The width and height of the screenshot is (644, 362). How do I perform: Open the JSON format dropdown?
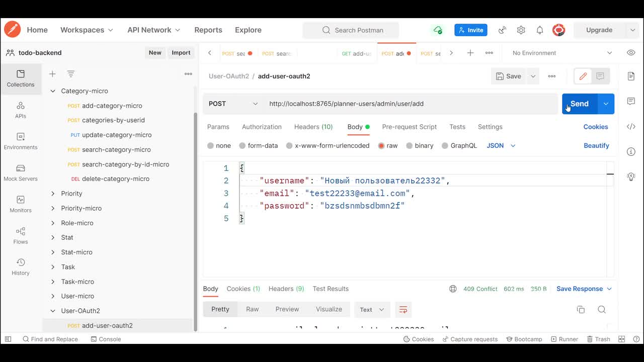501,146
